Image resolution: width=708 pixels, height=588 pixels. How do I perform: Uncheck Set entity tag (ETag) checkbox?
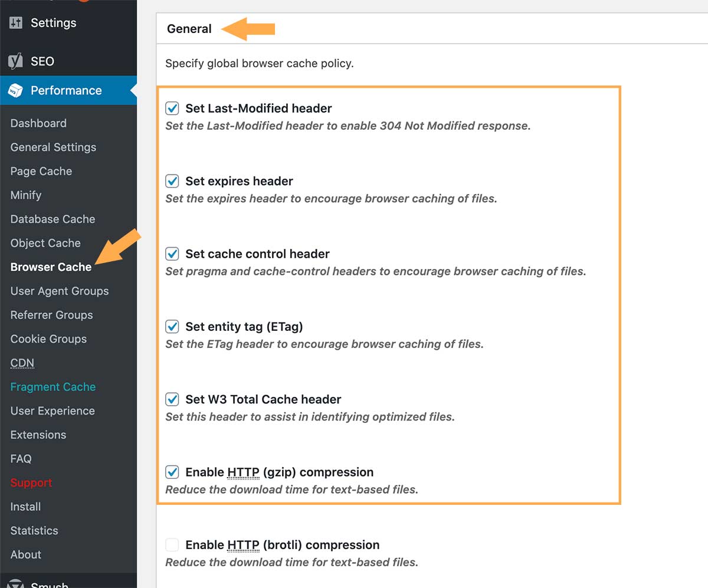(172, 327)
